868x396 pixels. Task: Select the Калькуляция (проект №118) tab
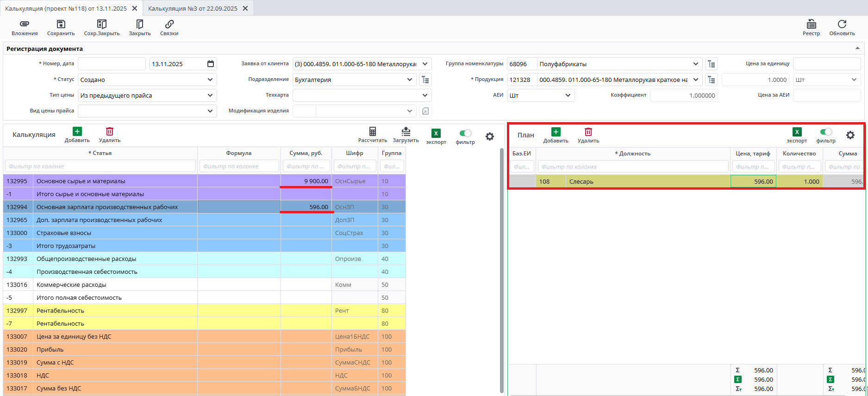(66, 8)
